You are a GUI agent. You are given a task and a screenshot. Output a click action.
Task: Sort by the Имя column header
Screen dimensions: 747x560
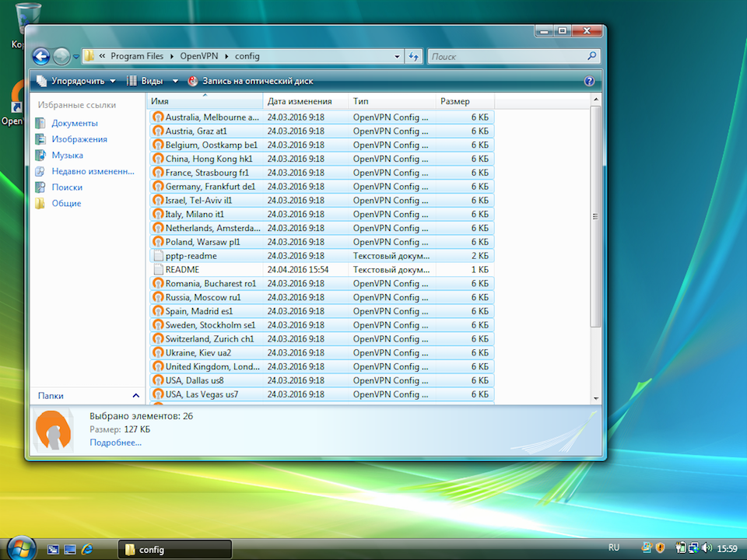[205, 101]
